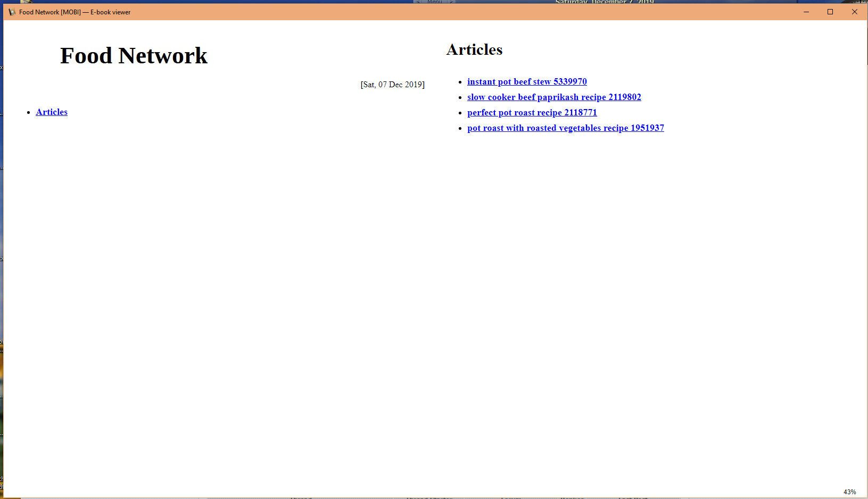Click the date text Sat, 07 Dec 2019
868x499 pixels.
[393, 85]
